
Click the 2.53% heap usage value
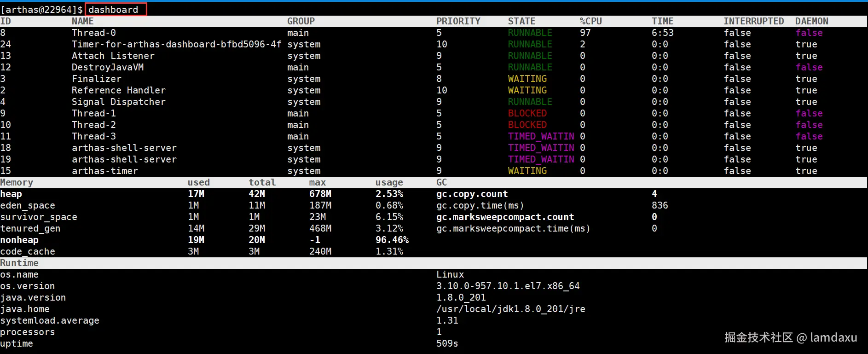point(389,194)
